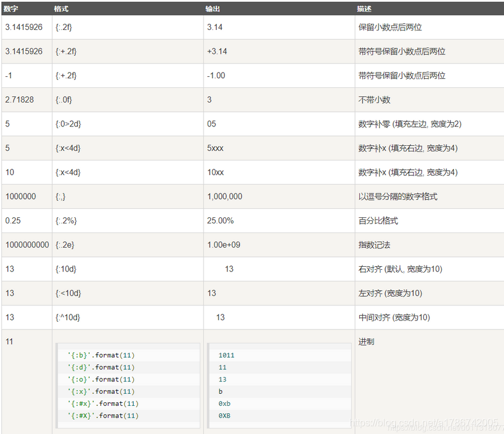Select code line '{:o}'.format(11)
The image size is (504, 434).
point(101,380)
